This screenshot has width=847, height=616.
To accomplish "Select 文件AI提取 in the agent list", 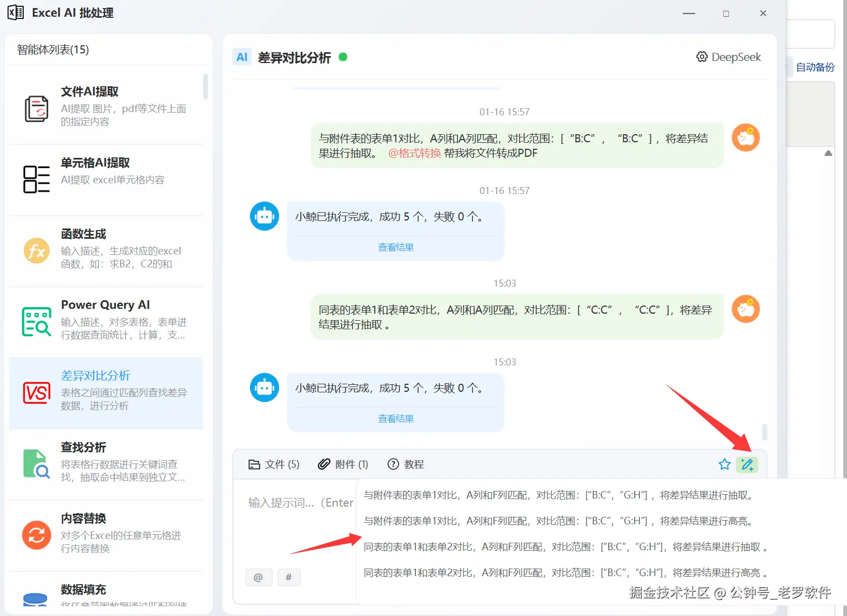I will coord(106,108).
